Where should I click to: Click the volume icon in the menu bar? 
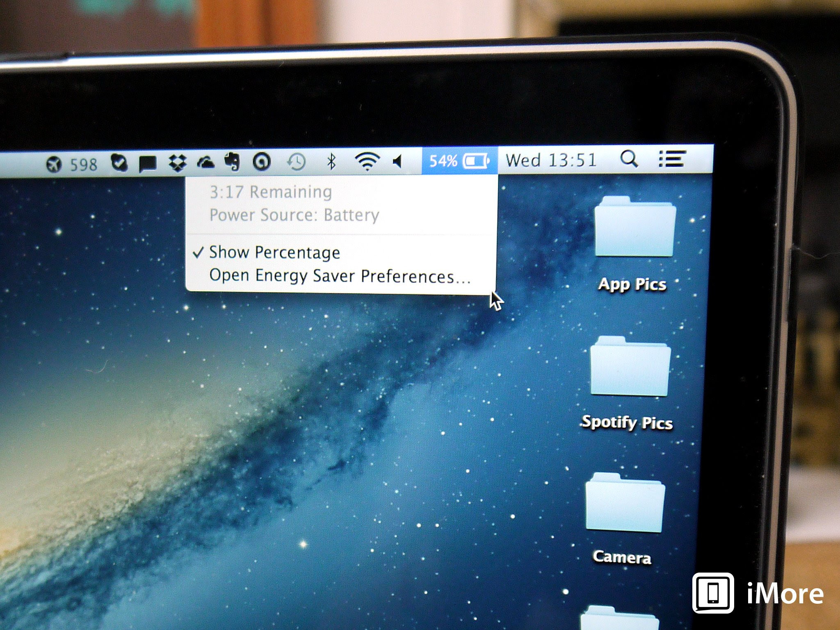pos(398,161)
